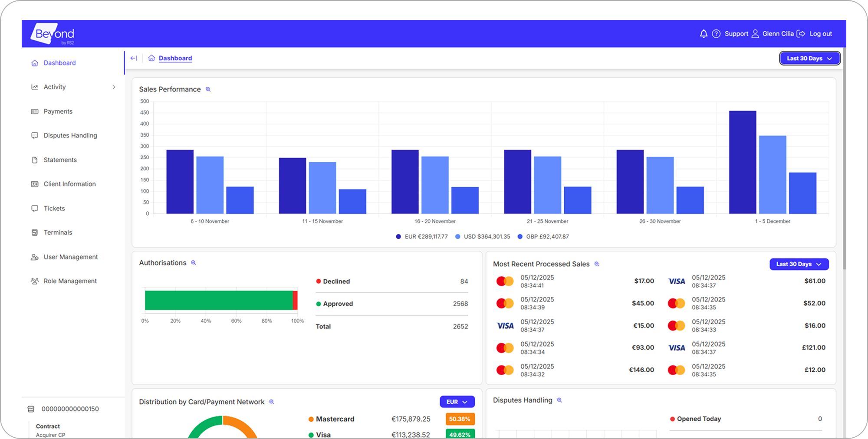Click the magnifier icon beside Sales Performance
This screenshot has width=868, height=439.
(x=208, y=89)
